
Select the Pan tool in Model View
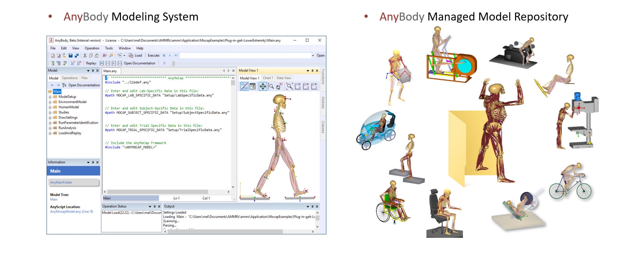(x=263, y=86)
